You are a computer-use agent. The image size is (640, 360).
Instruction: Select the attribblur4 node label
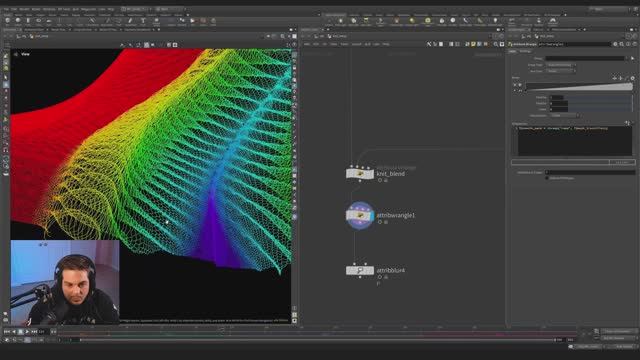(391, 270)
